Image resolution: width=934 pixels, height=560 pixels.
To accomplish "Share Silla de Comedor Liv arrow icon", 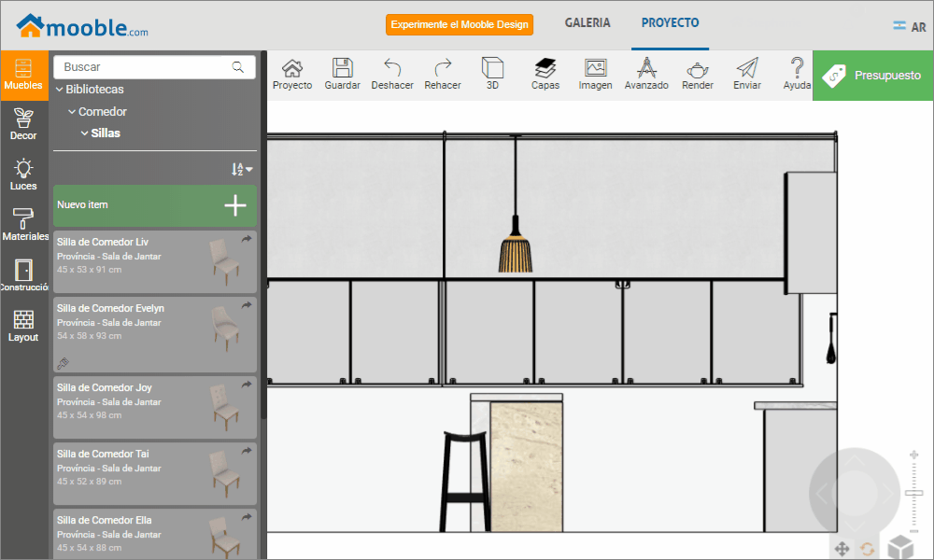I will pyautogui.click(x=247, y=239).
